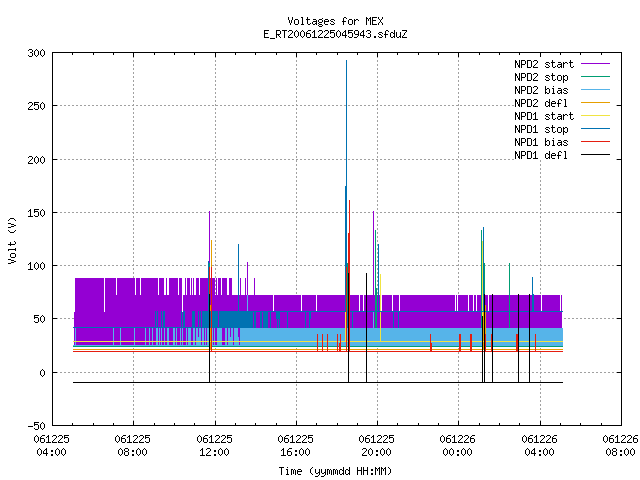
Task: Click the x-axis tick label 061225 08:00
Action: click(133, 446)
